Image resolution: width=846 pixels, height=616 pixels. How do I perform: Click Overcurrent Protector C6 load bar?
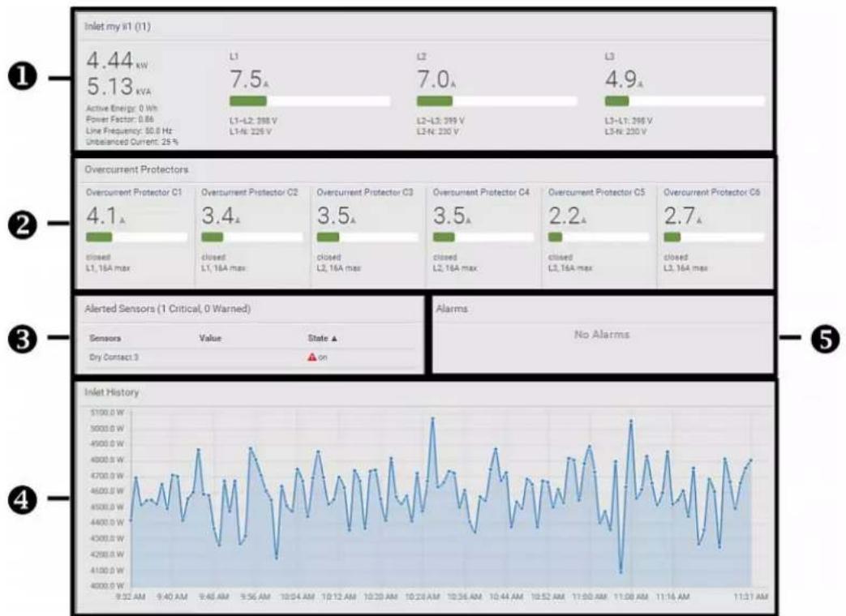coord(715,237)
